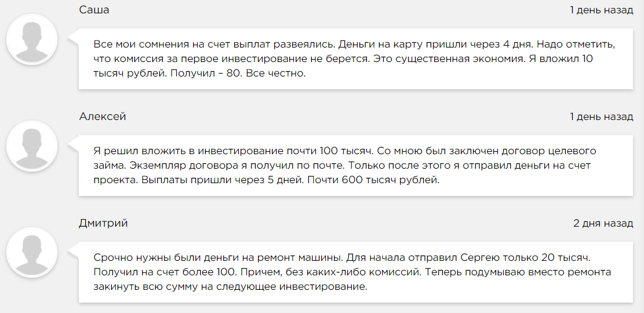Click the commenter name Алексей
644x313 pixels.
pyautogui.click(x=102, y=117)
